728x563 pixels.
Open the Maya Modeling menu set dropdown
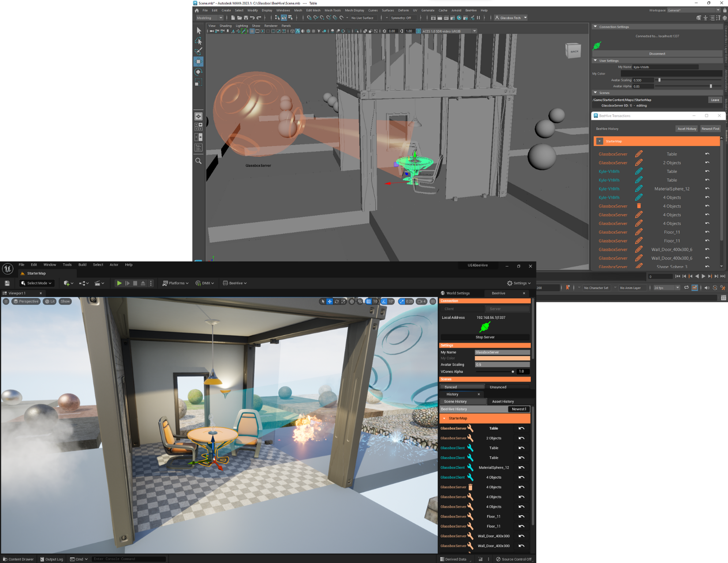click(x=210, y=18)
